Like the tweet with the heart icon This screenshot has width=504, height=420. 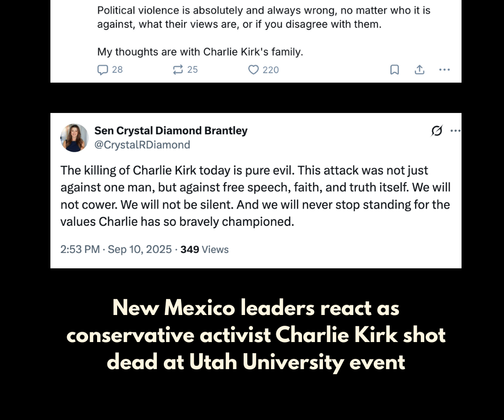(253, 70)
